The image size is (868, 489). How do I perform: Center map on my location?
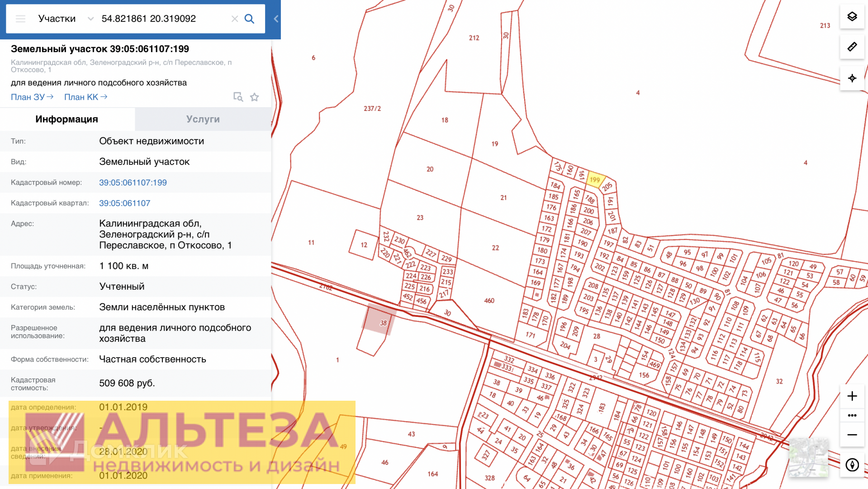852,78
